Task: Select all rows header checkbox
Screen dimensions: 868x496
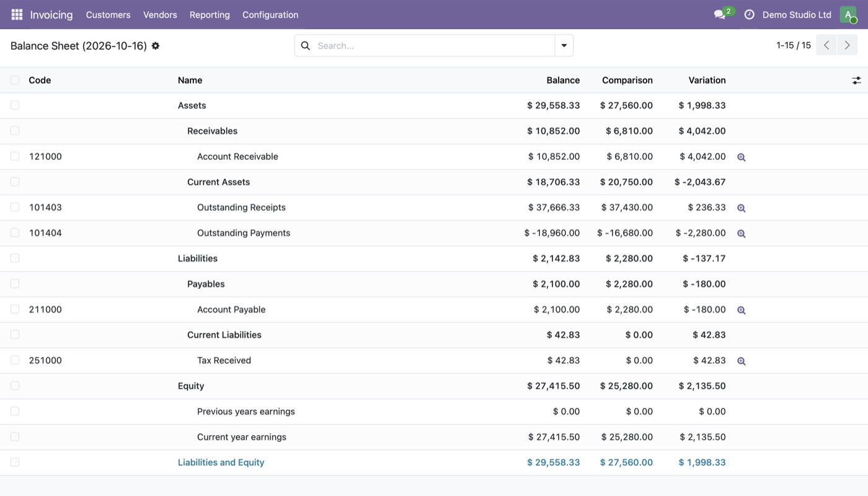Action: tap(15, 80)
